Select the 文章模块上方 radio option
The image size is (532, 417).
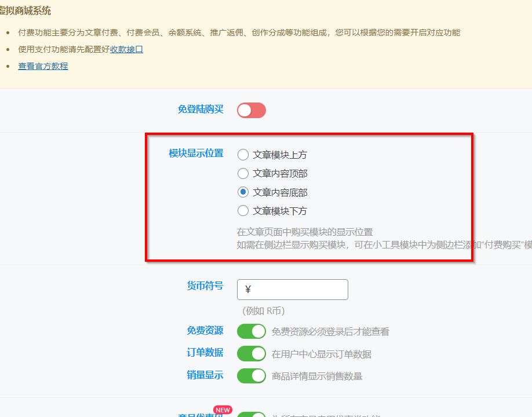(243, 155)
